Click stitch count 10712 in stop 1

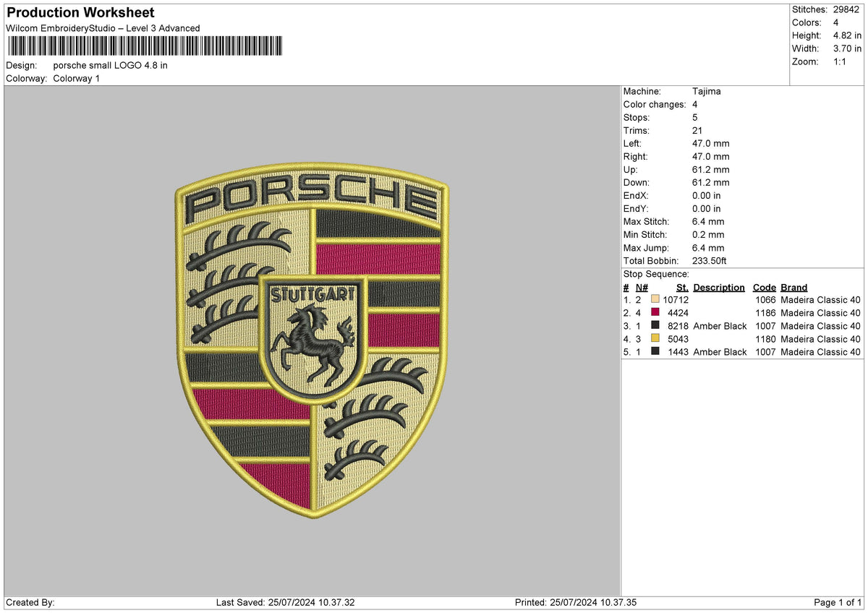click(676, 299)
